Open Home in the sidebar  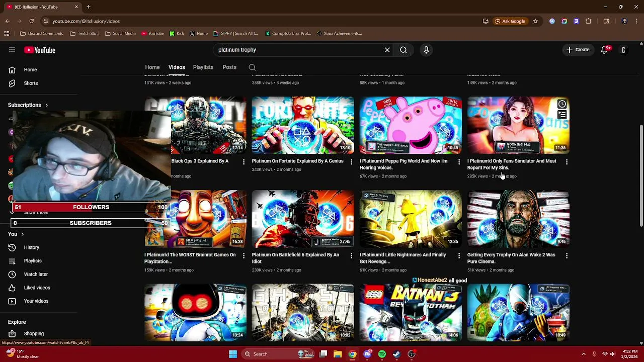pos(30,70)
